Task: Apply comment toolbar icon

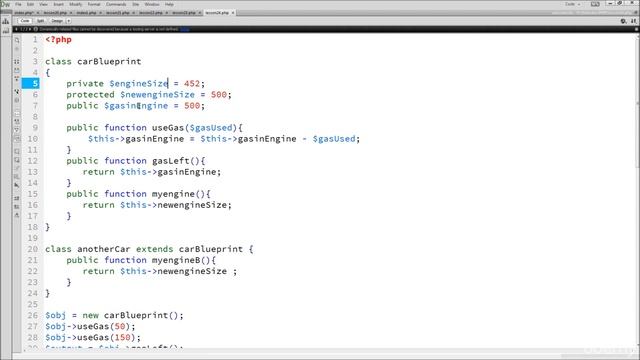Action: 17,151
